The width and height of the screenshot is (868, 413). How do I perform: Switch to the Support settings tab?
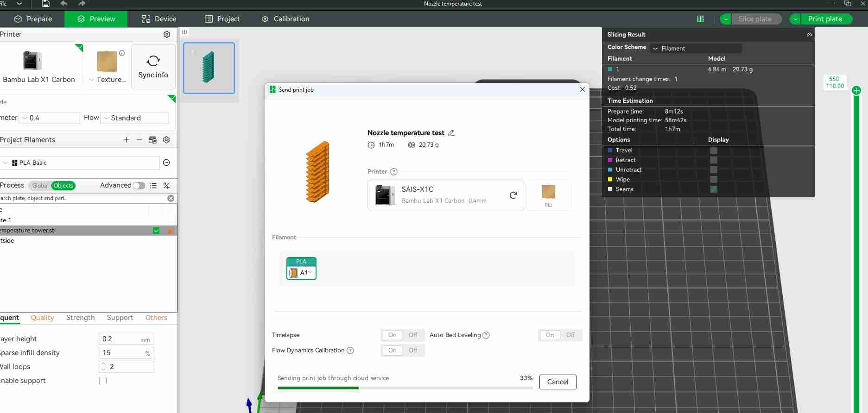coord(120,318)
